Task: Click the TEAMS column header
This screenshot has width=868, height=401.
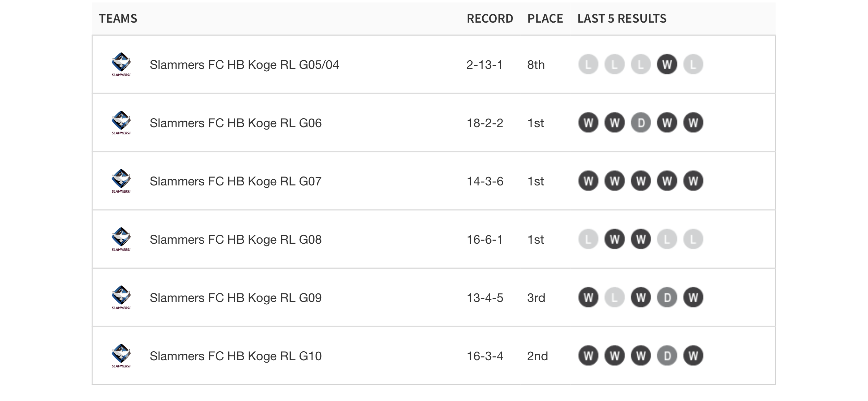Action: [x=118, y=19]
